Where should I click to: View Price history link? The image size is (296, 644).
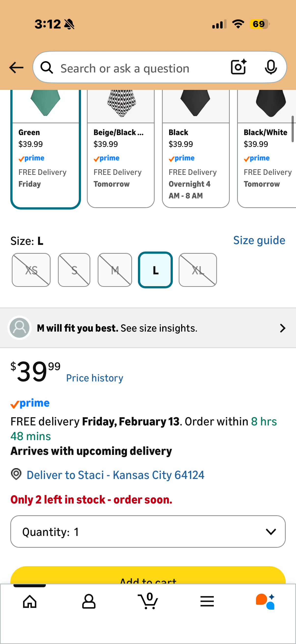[95, 378]
